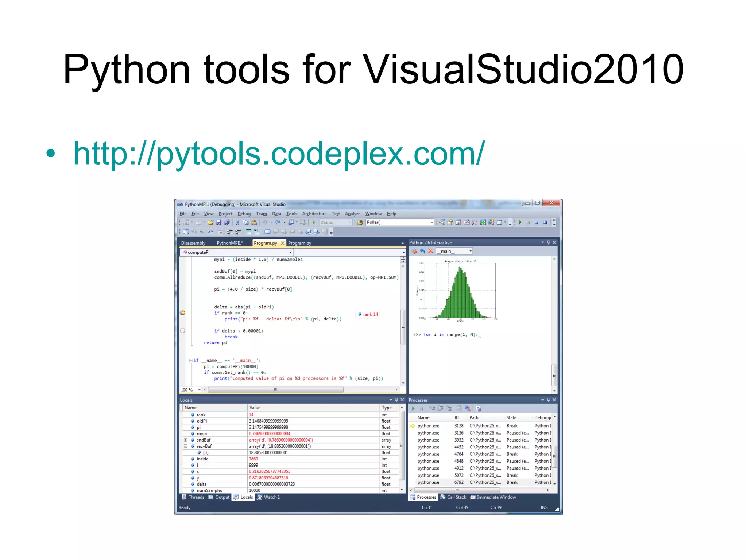Toggle the breakpoint on 'if rank == 0' line

point(183,313)
